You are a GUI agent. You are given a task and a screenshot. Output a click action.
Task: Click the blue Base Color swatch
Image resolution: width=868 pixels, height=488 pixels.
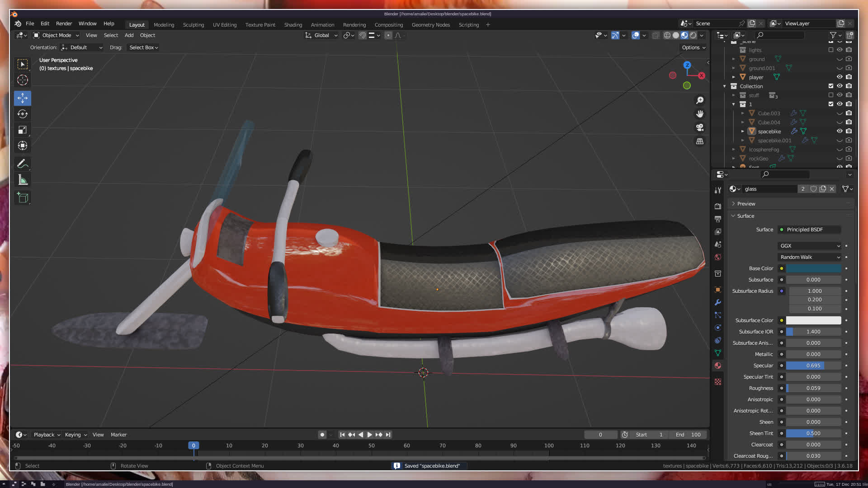pyautogui.click(x=813, y=268)
